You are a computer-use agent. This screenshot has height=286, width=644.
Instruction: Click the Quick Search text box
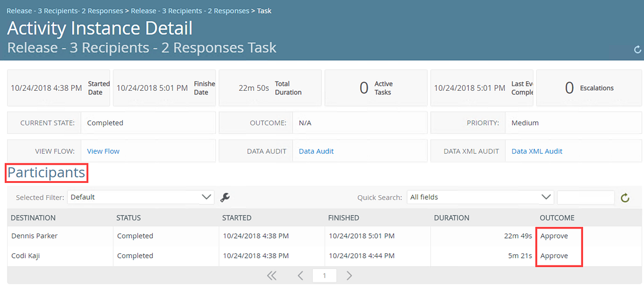coord(585,198)
